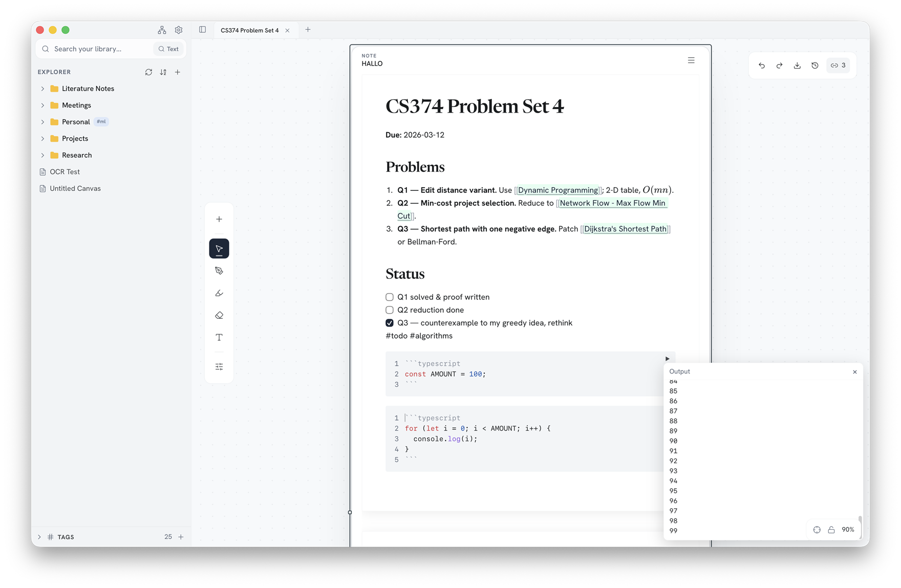Click the #todo tag

coord(396,336)
